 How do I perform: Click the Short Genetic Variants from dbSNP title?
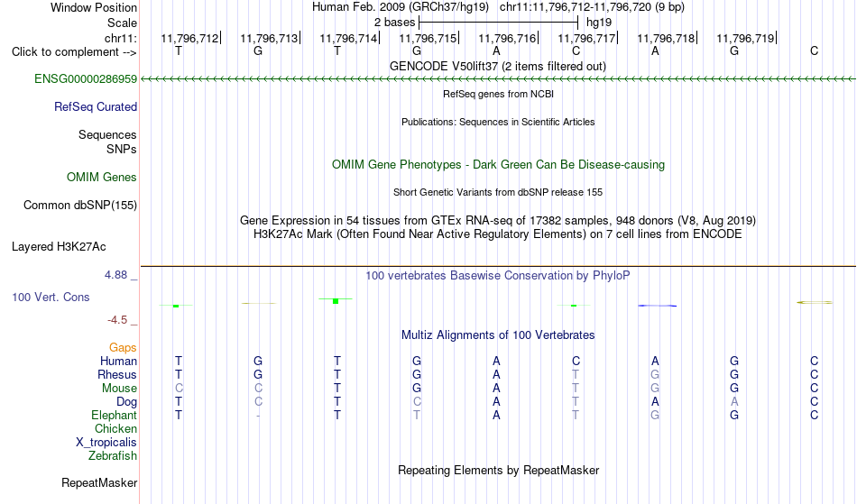tap(498, 192)
